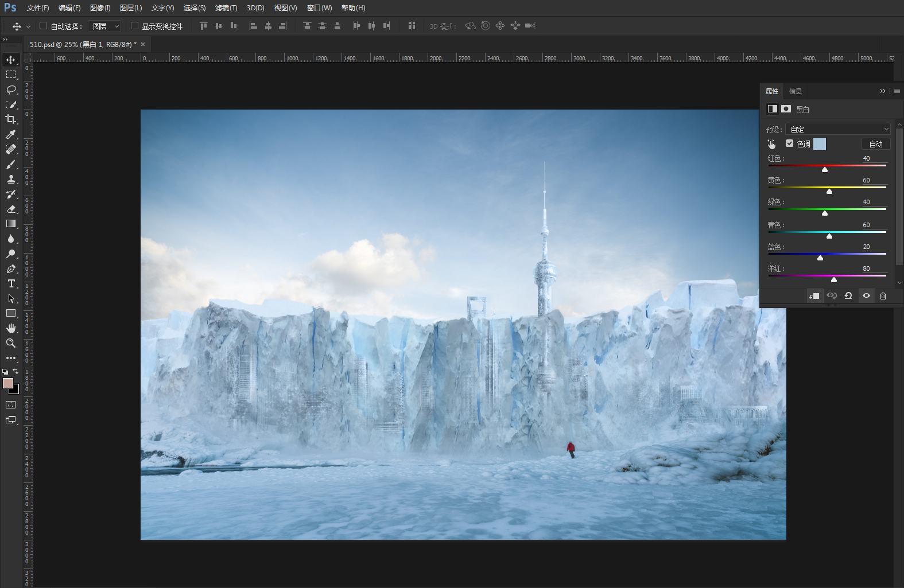Choose the Clone Stamp tool
The image size is (904, 588).
pos(11,179)
